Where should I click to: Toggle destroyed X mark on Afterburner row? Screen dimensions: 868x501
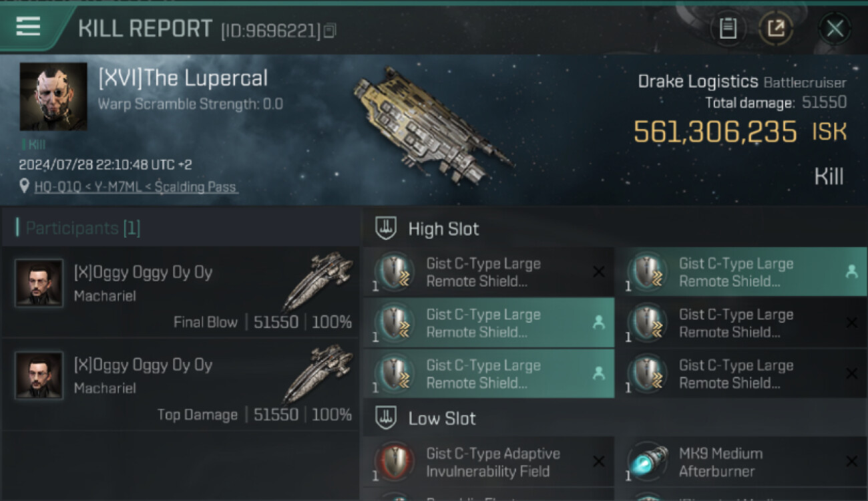(851, 462)
